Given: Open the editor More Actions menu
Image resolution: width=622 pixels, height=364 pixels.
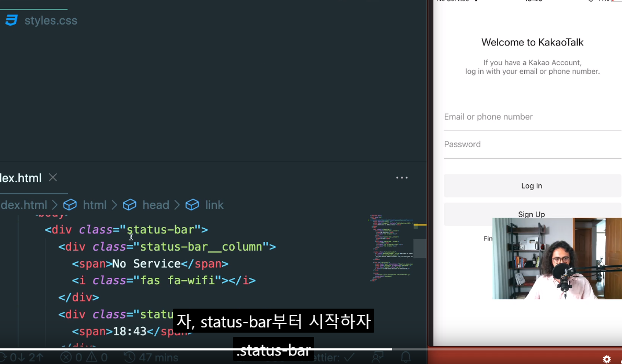Looking at the screenshot, I should (x=402, y=178).
